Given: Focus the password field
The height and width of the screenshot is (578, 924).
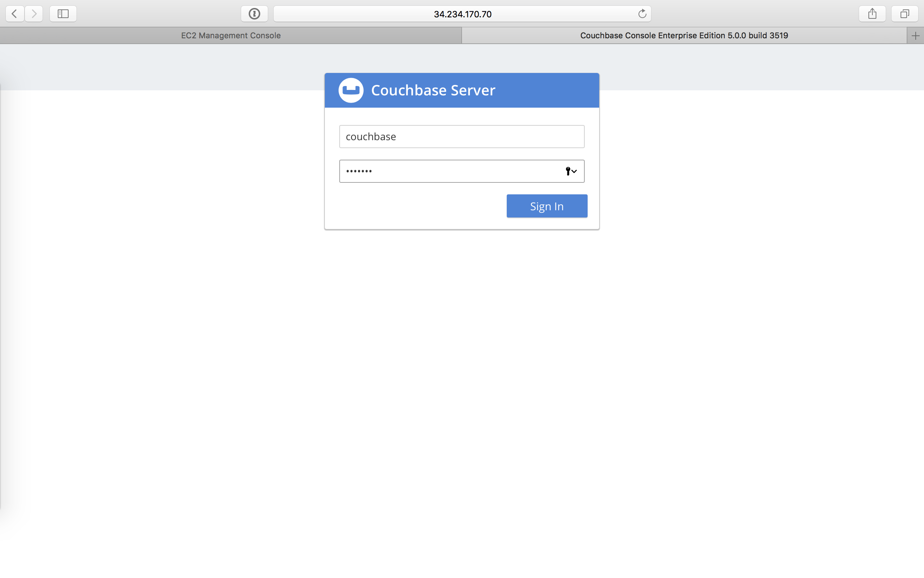Looking at the screenshot, I should pos(462,171).
